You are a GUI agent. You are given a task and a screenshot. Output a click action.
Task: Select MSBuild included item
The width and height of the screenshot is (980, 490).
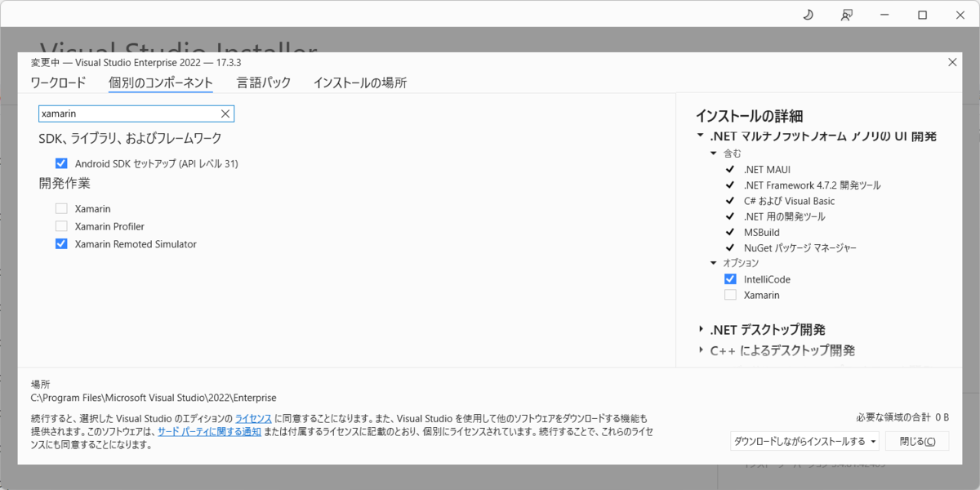[x=761, y=232]
